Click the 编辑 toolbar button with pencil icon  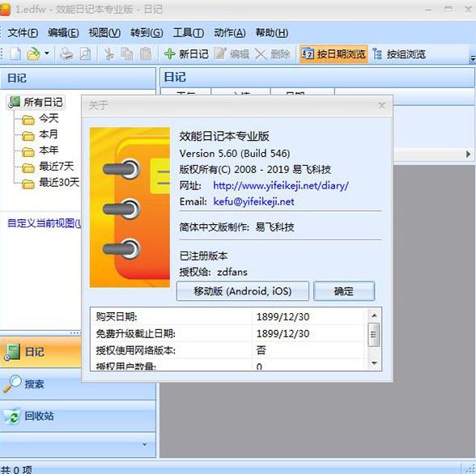point(232,54)
